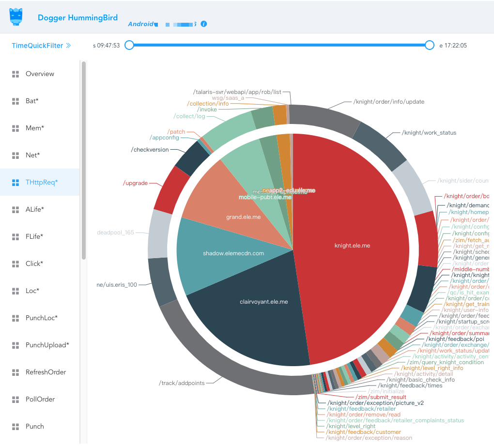The width and height of the screenshot is (494, 448).
Task: Open the Bat* section
Action: click(40, 101)
